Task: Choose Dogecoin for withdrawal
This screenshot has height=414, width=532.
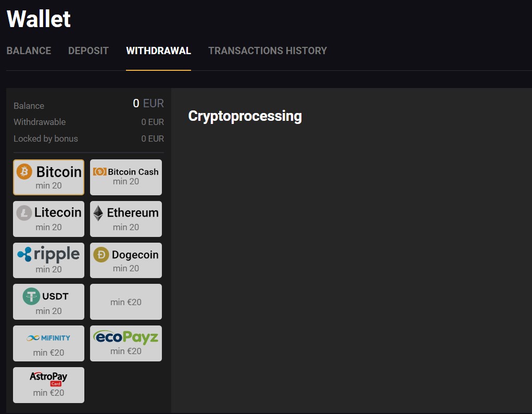Action: coord(126,260)
